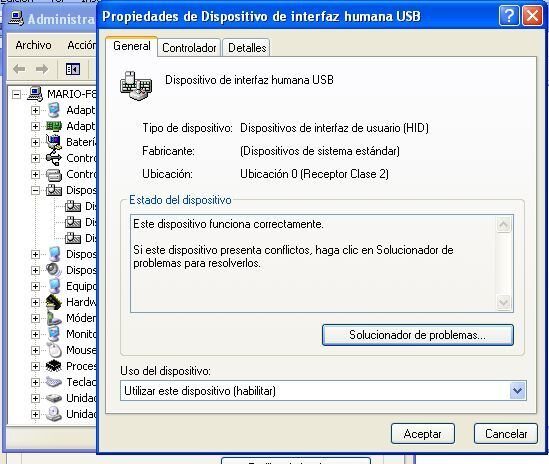Viewport: 549px width, 464px height.
Task: Select the General tab
Action: 132,46
